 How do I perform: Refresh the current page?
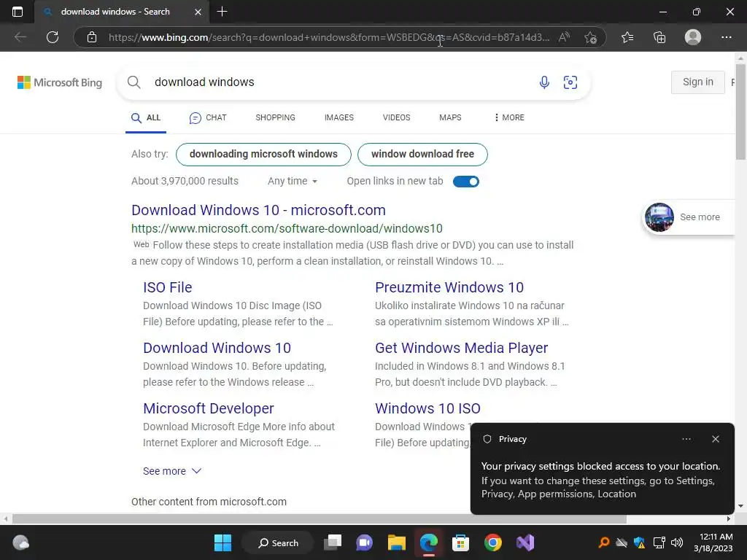pos(53,37)
